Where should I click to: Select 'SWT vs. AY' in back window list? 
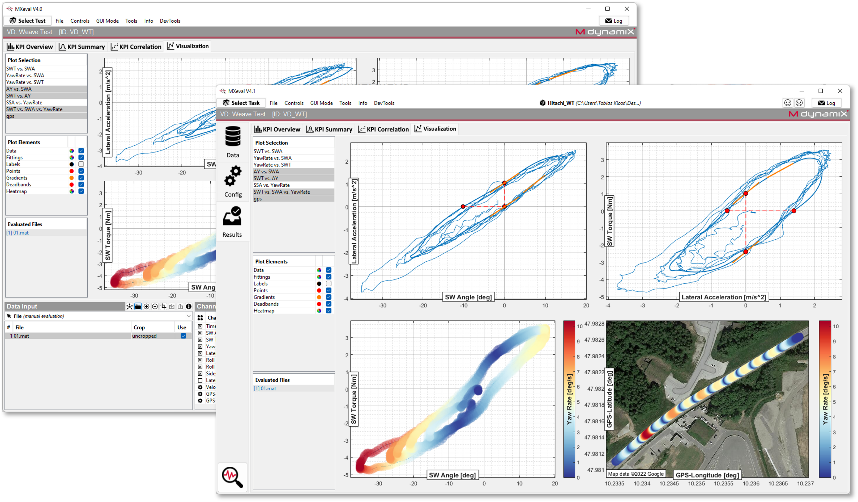pyautogui.click(x=46, y=95)
